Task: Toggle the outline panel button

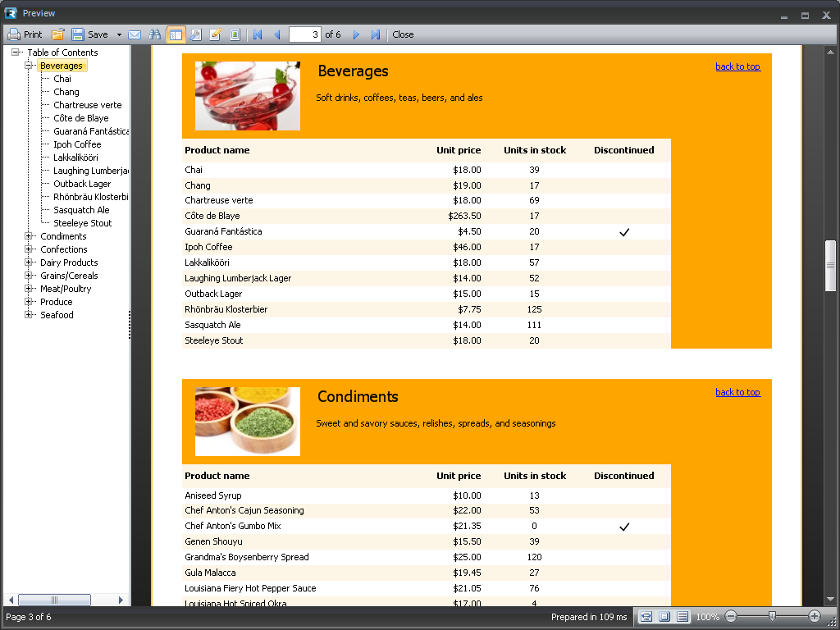Action: 176,34
